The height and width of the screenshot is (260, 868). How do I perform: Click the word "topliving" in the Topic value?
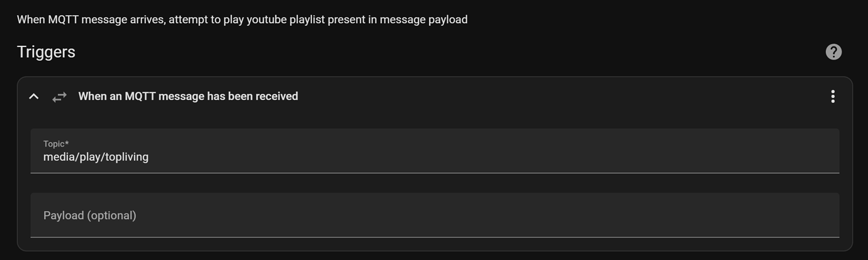[x=127, y=157]
